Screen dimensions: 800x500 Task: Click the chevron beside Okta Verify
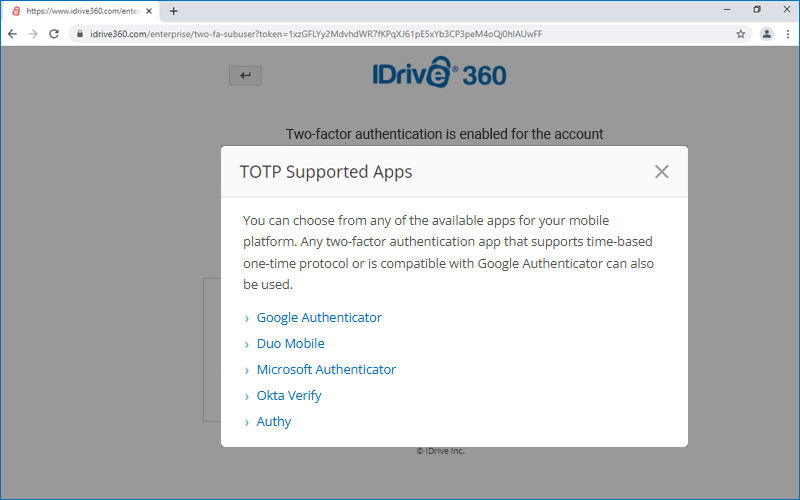coord(247,397)
